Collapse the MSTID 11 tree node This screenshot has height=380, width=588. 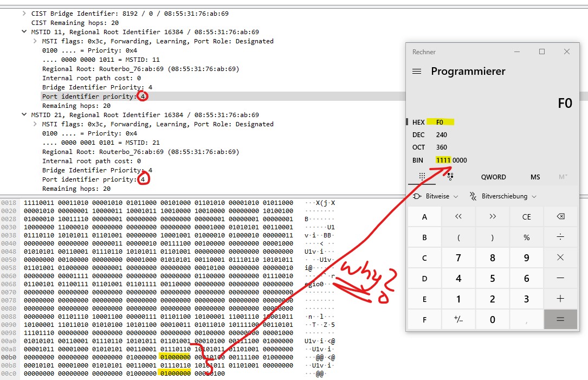[x=24, y=32]
